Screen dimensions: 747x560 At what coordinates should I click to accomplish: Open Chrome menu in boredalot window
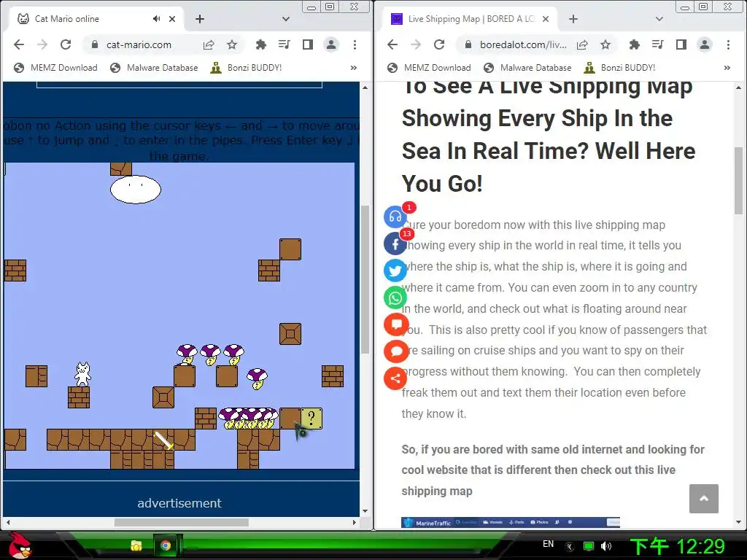pos(729,44)
